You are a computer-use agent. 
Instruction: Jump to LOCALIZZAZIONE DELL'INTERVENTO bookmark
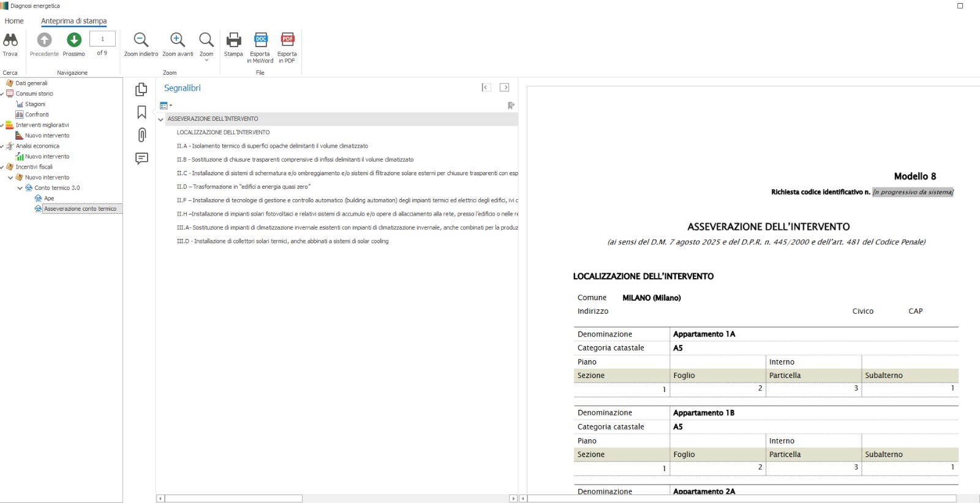[223, 132]
